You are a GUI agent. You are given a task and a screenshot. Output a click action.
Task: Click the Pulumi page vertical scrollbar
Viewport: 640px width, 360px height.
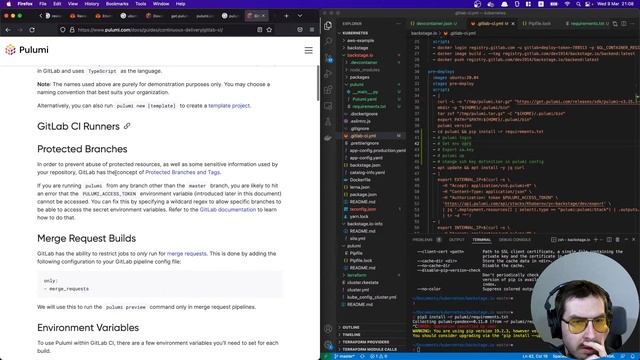tap(318, 82)
